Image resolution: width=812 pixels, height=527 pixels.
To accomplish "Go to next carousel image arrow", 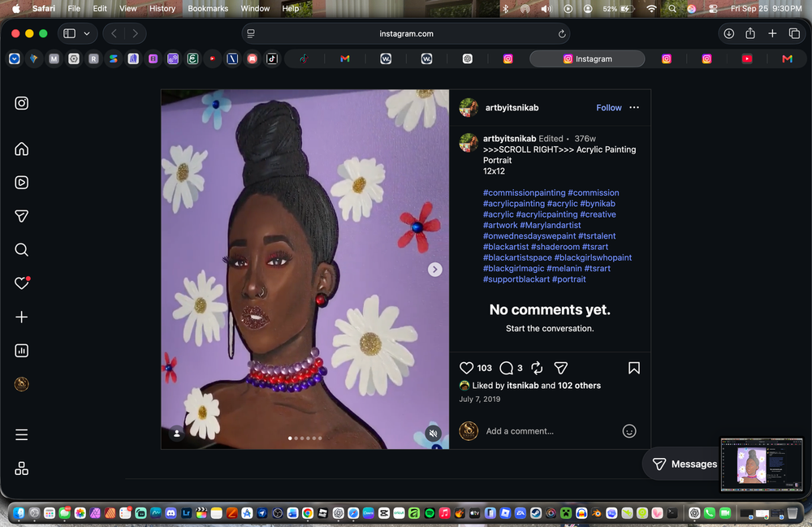I will [x=435, y=270].
